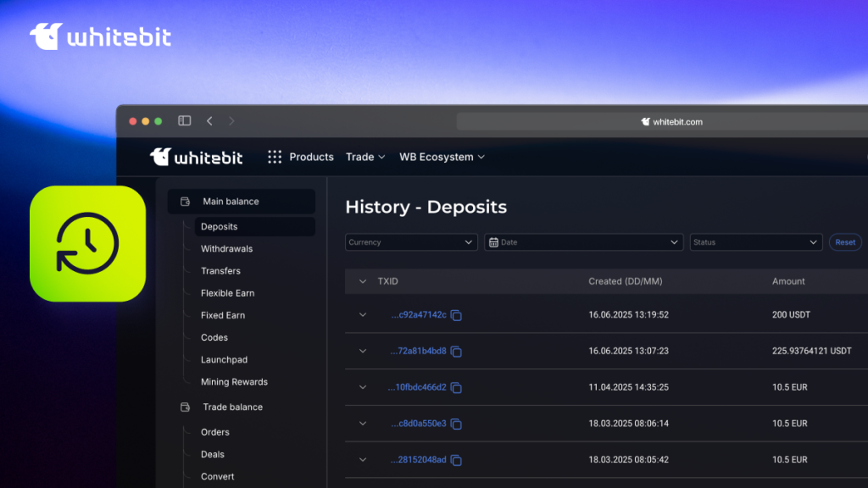The image size is (868, 488).
Task: Expand all rows via the TXID header chevron
Action: click(x=363, y=281)
